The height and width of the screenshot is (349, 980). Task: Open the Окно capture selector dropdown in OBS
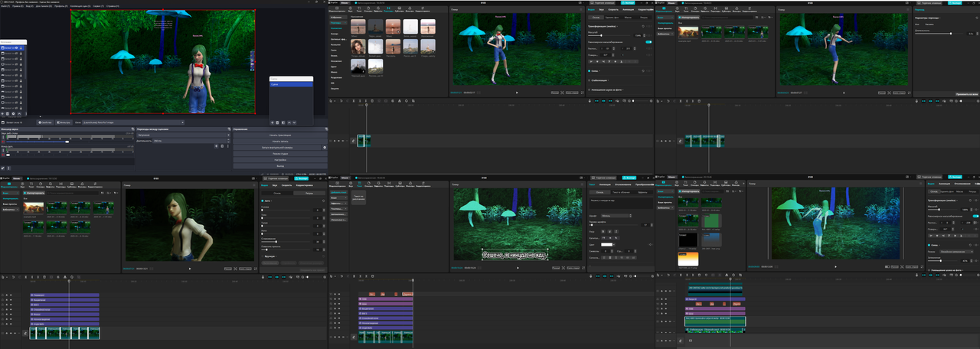pos(133,122)
